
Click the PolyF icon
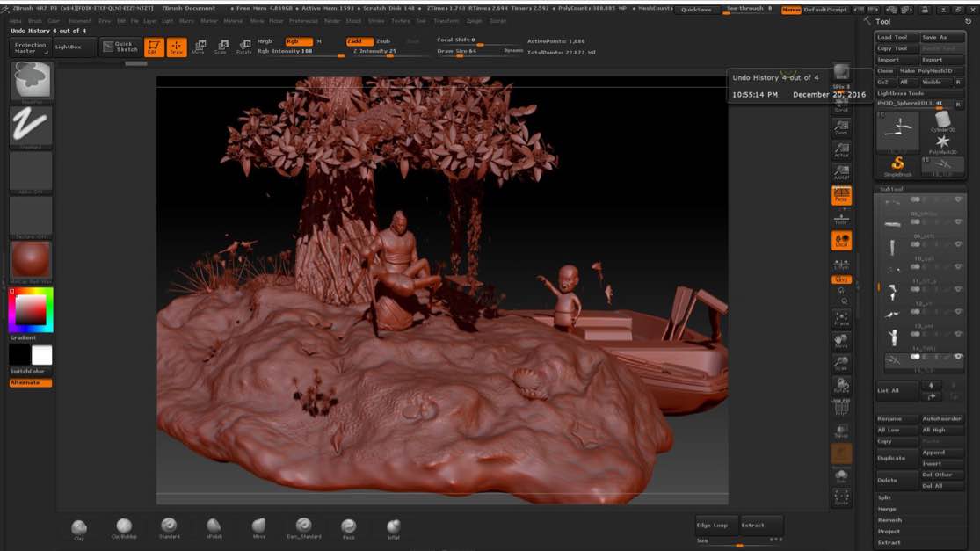841,407
